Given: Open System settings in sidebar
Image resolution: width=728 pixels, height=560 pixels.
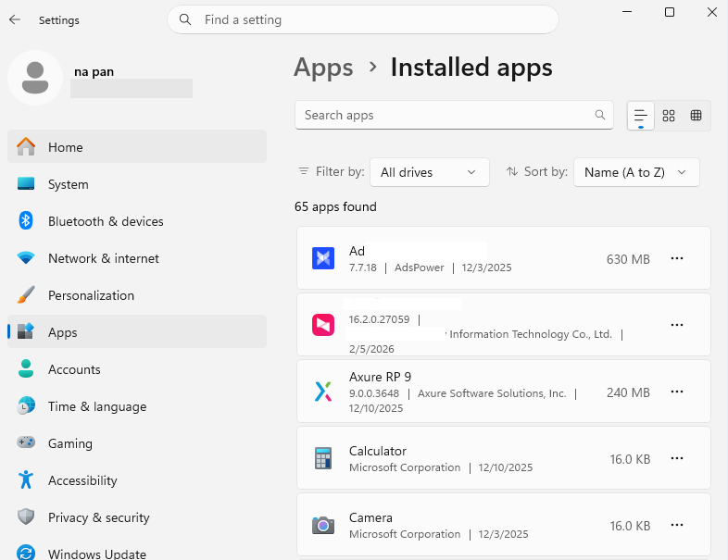Looking at the screenshot, I should pos(137,184).
